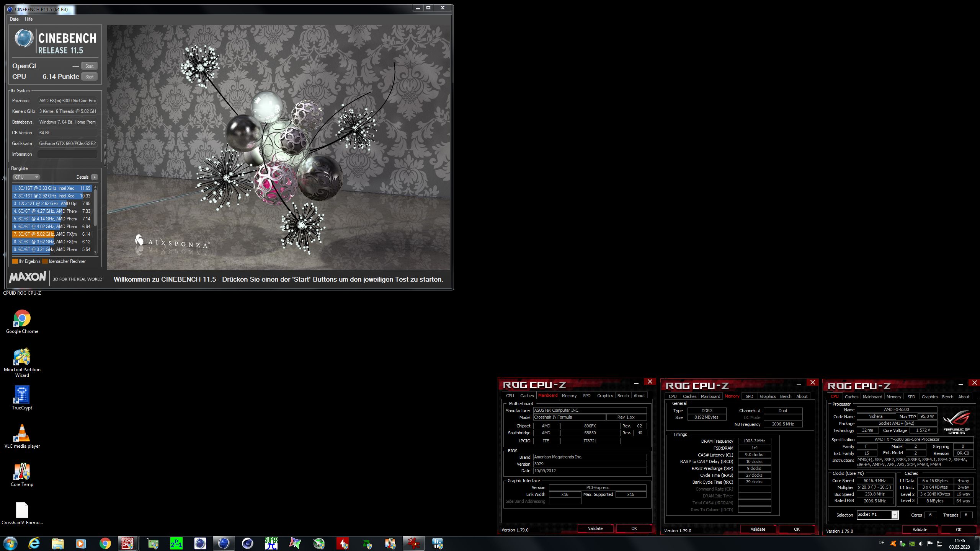Select ranking row 3 12C/12T @ 2.62 GHz

pyautogui.click(x=52, y=204)
